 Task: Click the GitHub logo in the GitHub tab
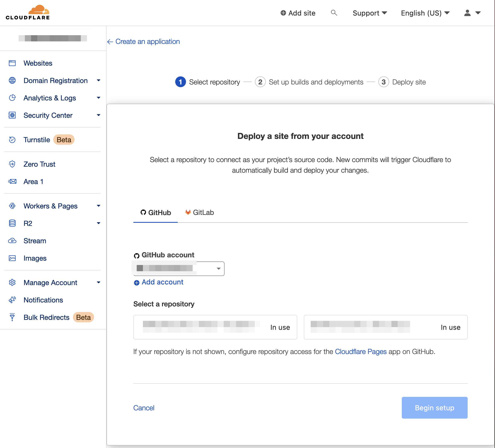pos(143,212)
